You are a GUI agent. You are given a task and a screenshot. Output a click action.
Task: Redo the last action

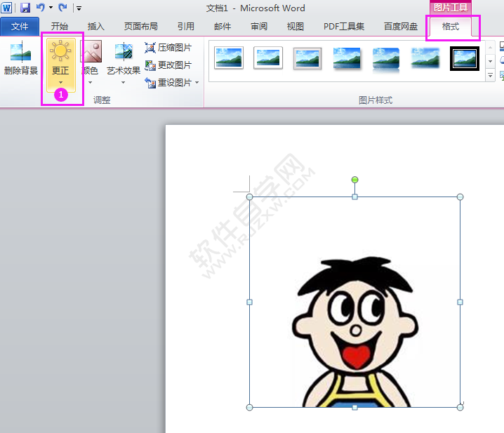tap(62, 8)
